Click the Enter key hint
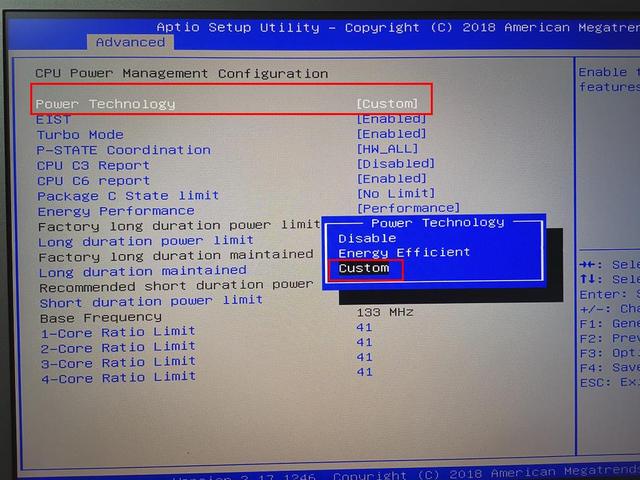This screenshot has width=640, height=480. click(x=609, y=294)
